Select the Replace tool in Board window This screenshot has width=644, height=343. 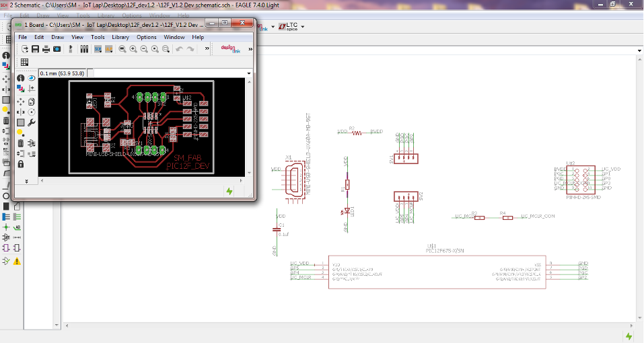pyautogui.click(x=31, y=153)
